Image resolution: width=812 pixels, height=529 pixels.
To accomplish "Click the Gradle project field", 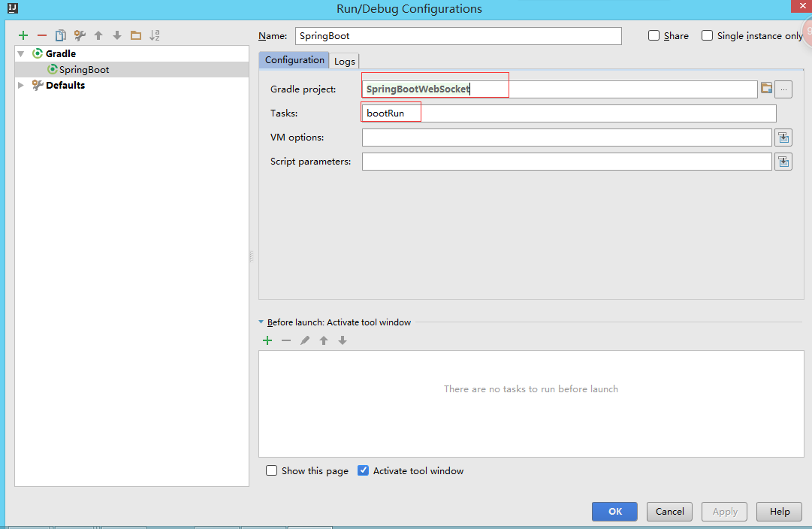I will pos(560,89).
